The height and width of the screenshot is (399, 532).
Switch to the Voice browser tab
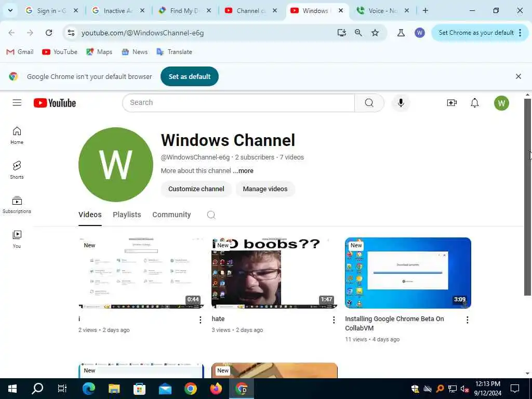tap(382, 10)
